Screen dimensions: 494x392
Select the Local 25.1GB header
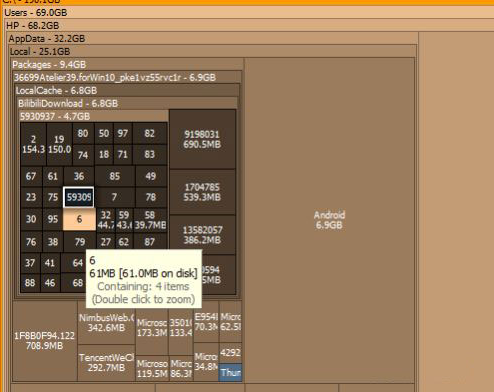[x=40, y=52]
